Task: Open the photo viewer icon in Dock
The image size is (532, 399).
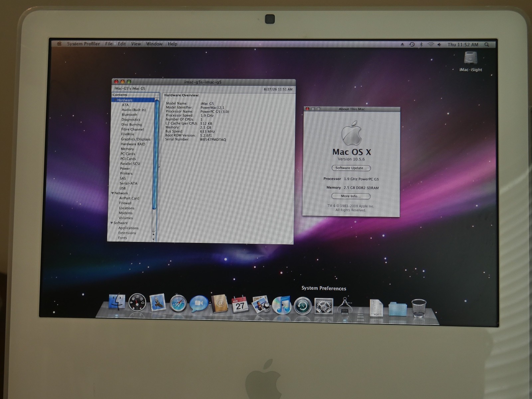Action: tap(261, 304)
